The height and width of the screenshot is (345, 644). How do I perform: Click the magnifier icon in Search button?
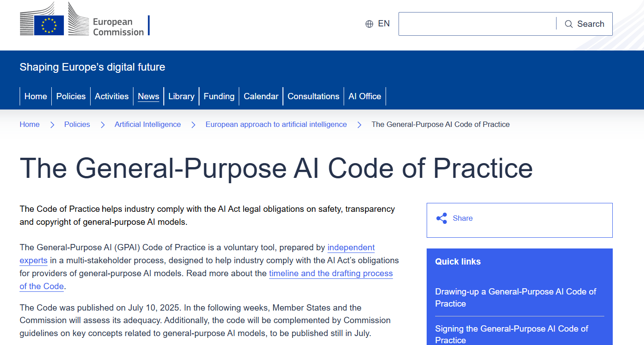coord(569,24)
